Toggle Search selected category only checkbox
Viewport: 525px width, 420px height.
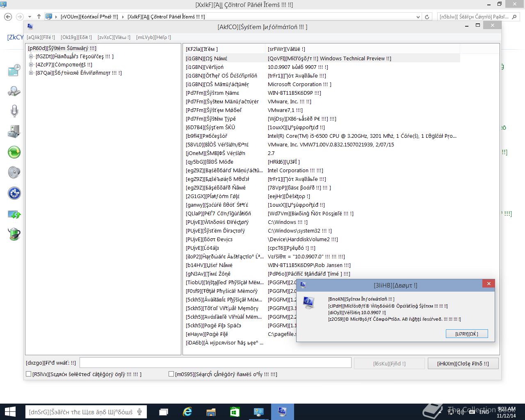[x=29, y=374]
